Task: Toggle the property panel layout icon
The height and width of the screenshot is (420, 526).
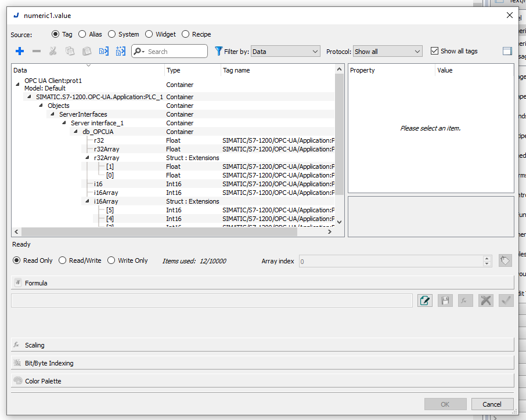Action: (x=507, y=51)
